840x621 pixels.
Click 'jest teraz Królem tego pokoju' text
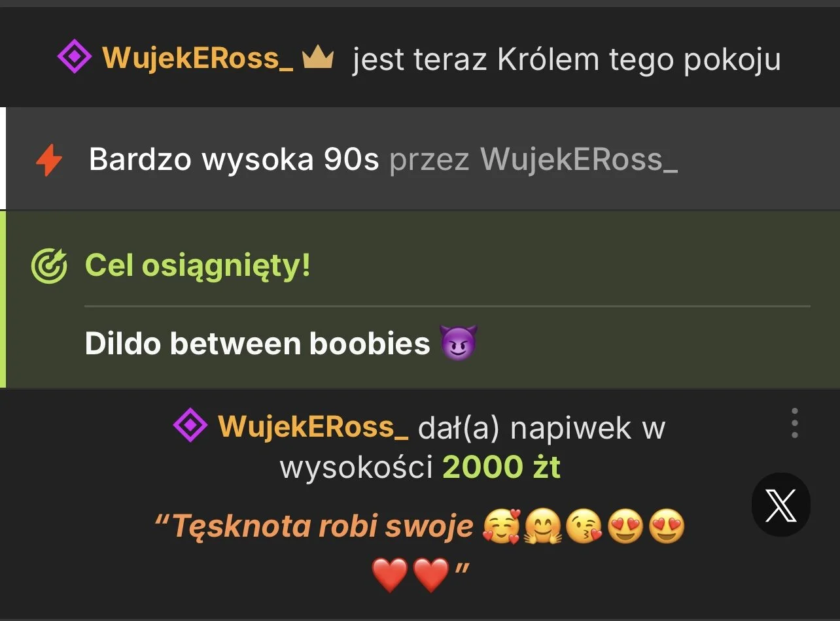(x=567, y=60)
